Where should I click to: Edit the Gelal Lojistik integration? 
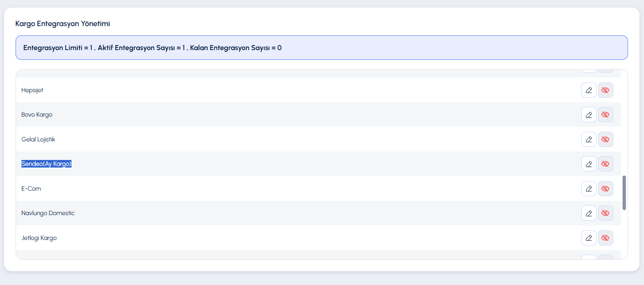coord(589,139)
